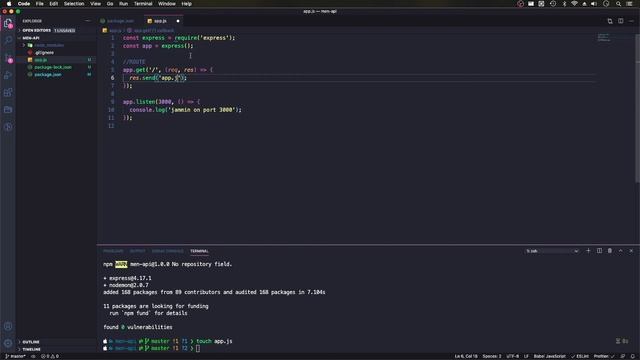640x360 pixels.
Task: Click sync changes icon in status bar
Action: [33, 356]
